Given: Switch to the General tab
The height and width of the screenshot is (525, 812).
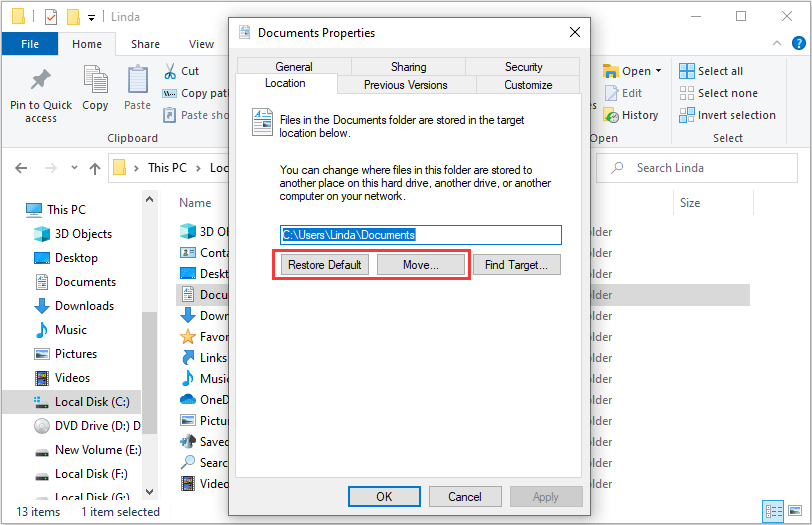Looking at the screenshot, I should point(294,67).
